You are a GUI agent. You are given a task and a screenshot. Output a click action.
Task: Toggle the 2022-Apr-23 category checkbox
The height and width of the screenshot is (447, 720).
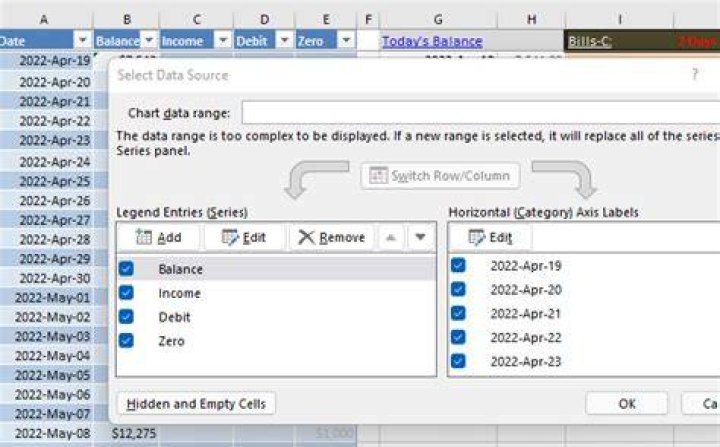(458, 361)
